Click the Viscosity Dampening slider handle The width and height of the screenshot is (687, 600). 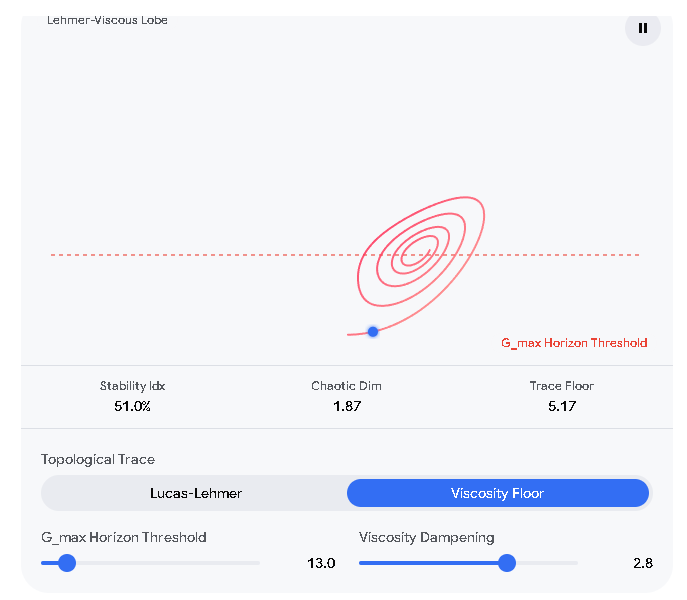pos(507,563)
